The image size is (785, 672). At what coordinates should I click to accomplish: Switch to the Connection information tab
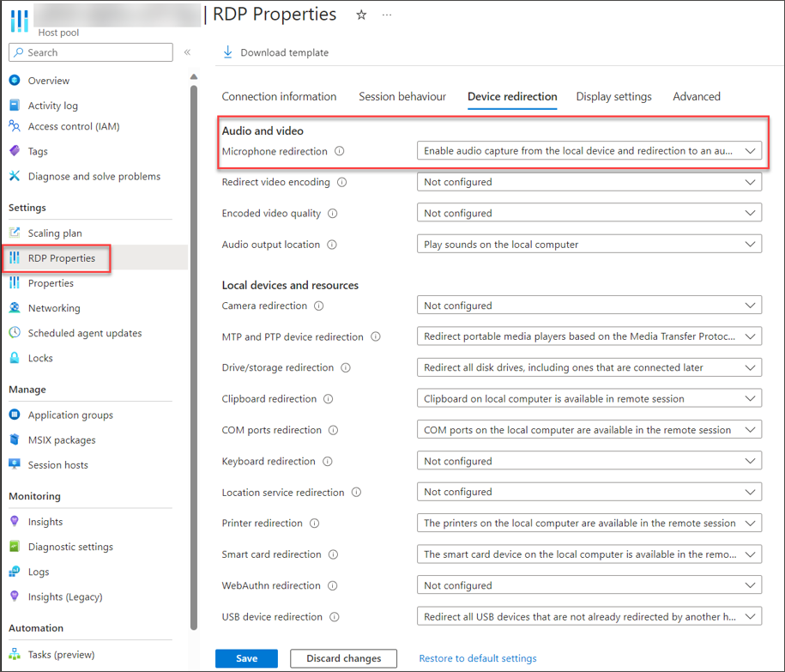coord(279,96)
